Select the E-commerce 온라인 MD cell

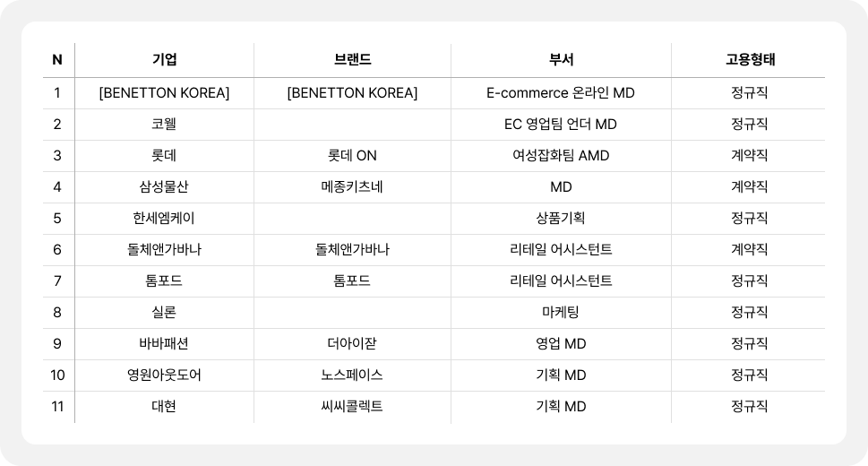point(561,92)
